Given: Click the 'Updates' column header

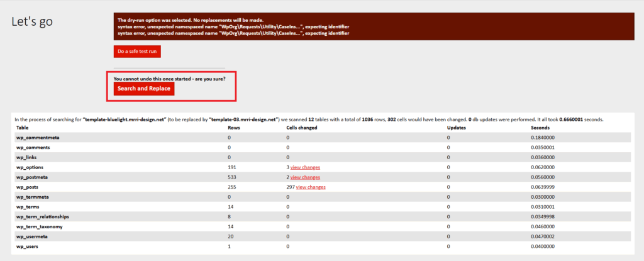Looking at the screenshot, I should pos(457,128).
